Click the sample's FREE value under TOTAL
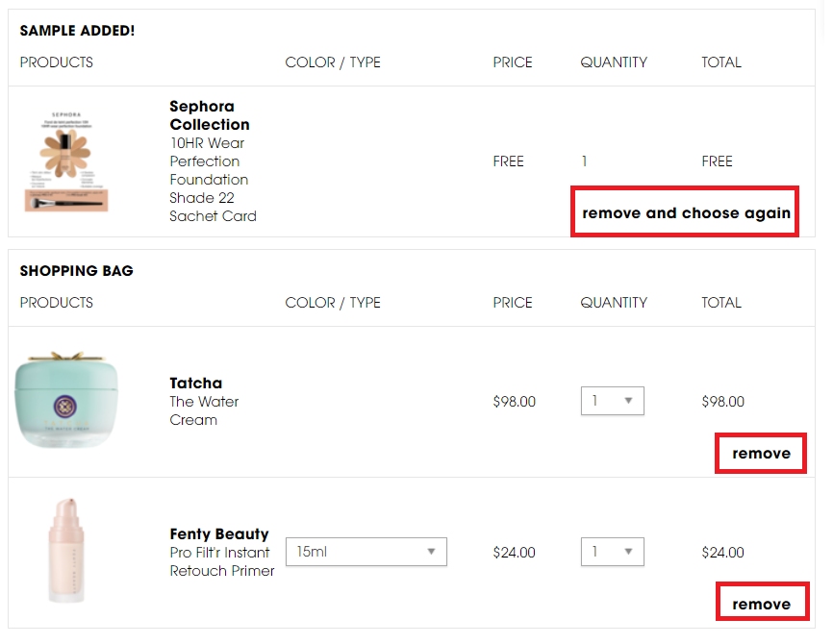 (x=717, y=161)
